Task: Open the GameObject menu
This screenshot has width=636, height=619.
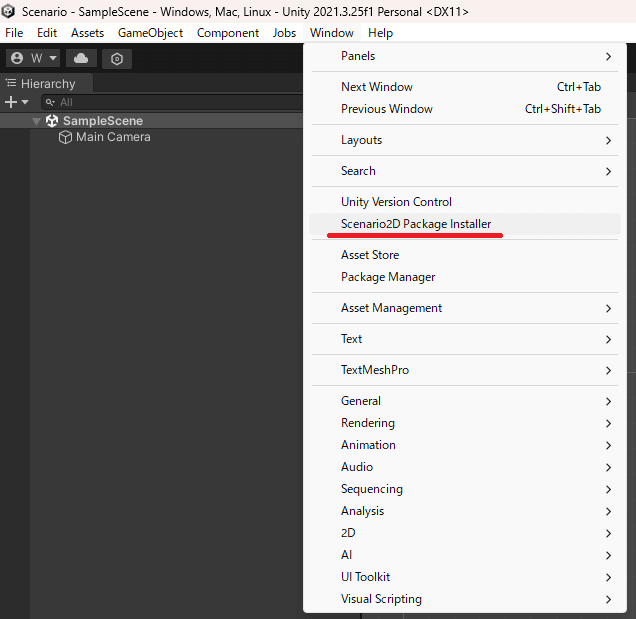Action: (x=150, y=33)
